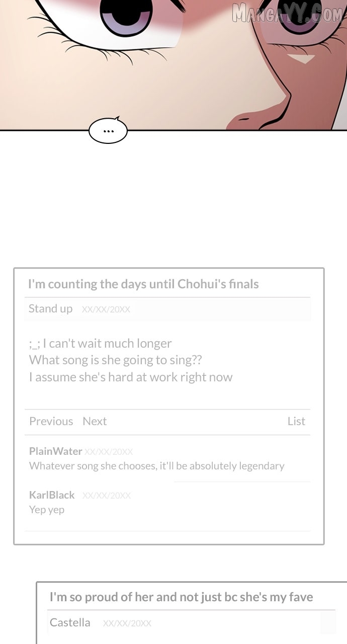Select the author name Stand up

pyautogui.click(x=50, y=308)
